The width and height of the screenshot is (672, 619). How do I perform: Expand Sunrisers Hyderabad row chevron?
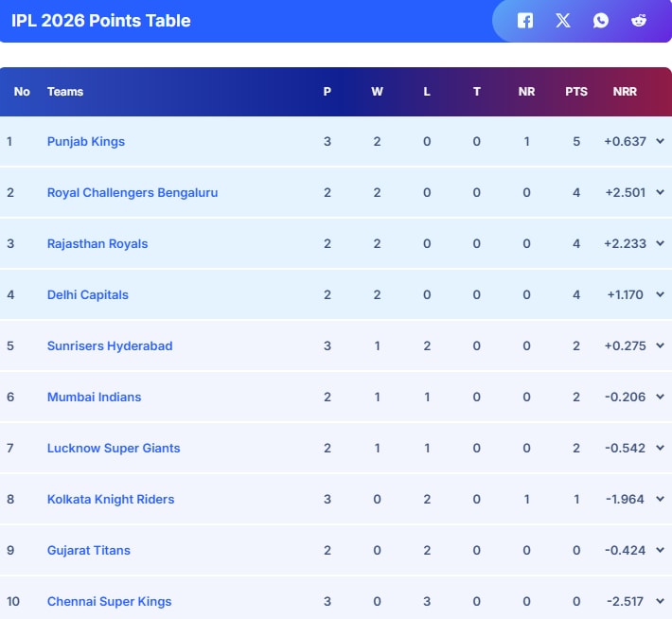click(660, 345)
